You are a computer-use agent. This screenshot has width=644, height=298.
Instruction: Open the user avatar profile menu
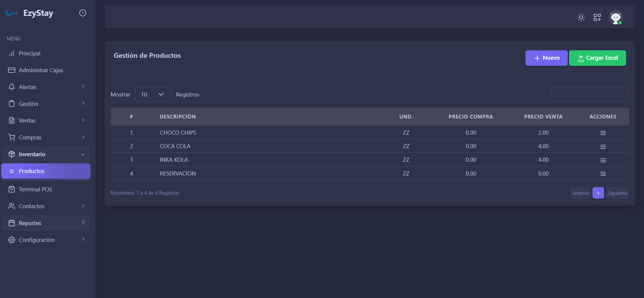tap(615, 17)
